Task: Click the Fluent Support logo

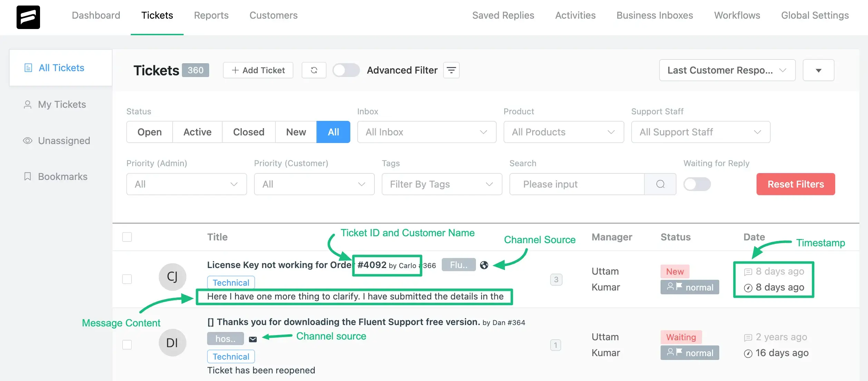Action: [x=28, y=17]
